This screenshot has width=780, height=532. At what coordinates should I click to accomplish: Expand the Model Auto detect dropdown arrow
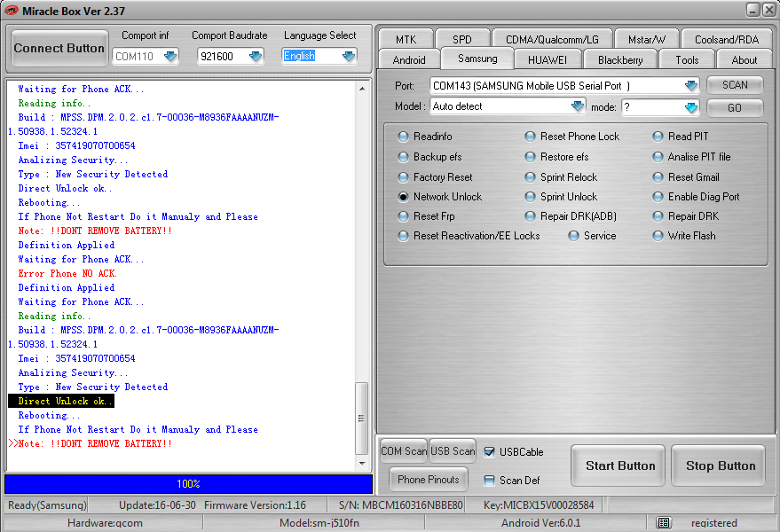point(577,106)
